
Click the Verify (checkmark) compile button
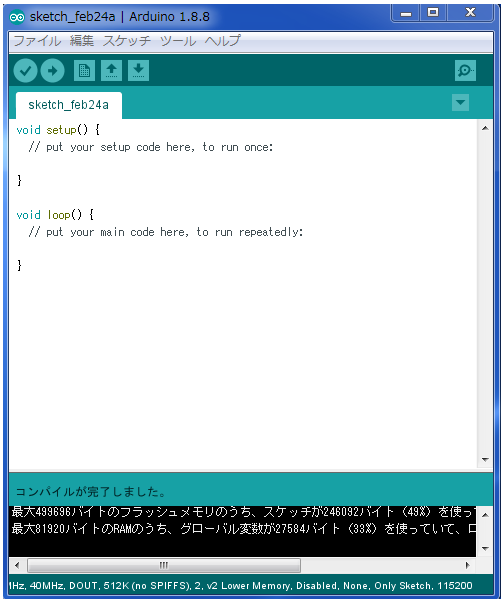tap(25, 71)
